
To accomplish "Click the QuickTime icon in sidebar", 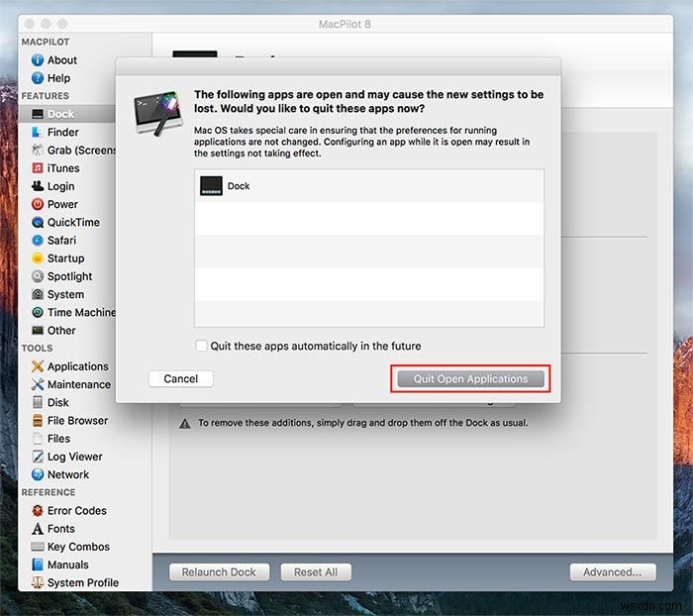I will click(x=38, y=222).
